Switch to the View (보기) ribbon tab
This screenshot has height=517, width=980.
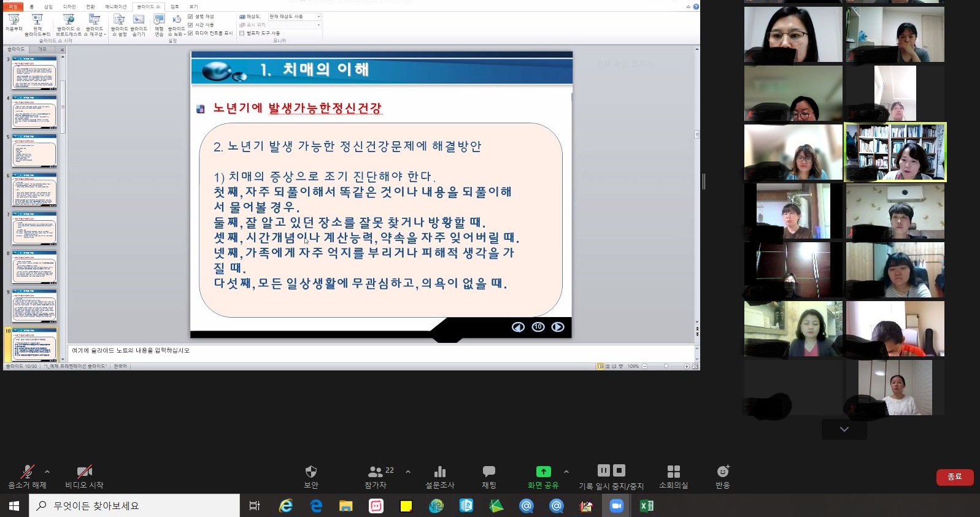click(193, 7)
